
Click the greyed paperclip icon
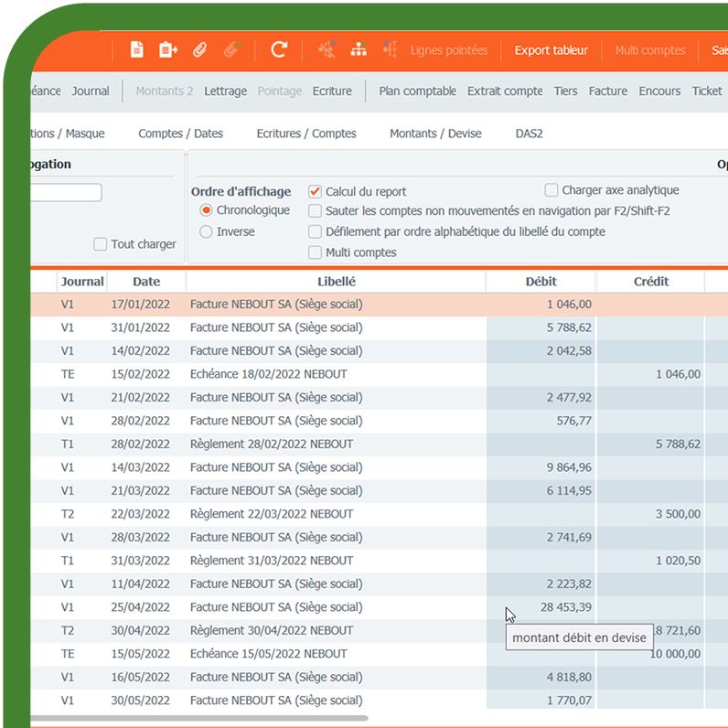tap(231, 50)
